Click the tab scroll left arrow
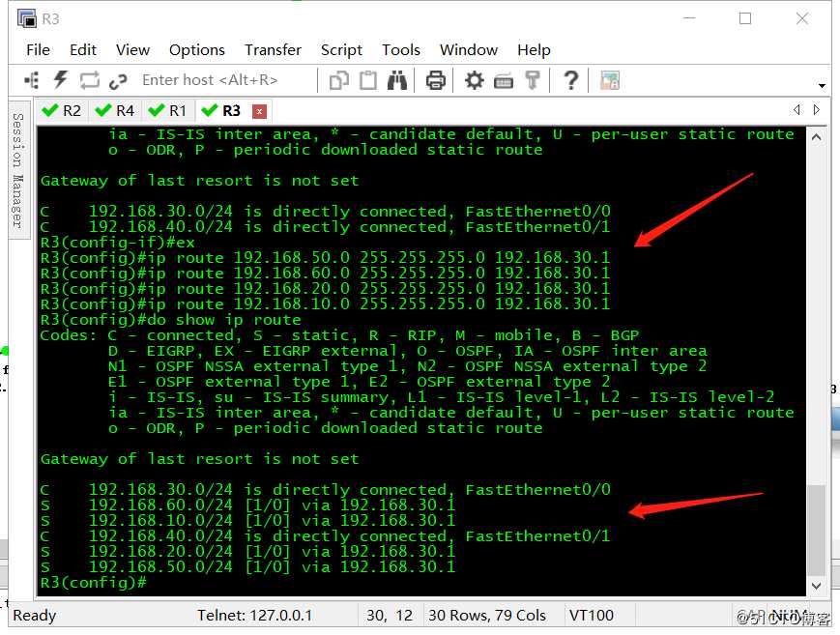Screen dimensions: 840x635 coord(797,110)
